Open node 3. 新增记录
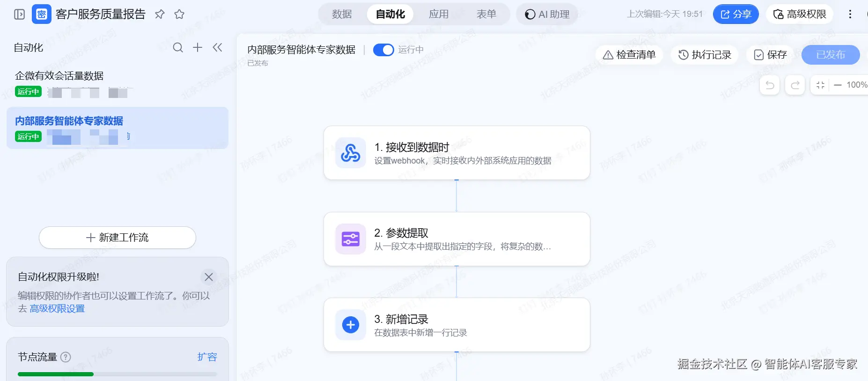Screen dimensions: 868x381 click(457, 325)
